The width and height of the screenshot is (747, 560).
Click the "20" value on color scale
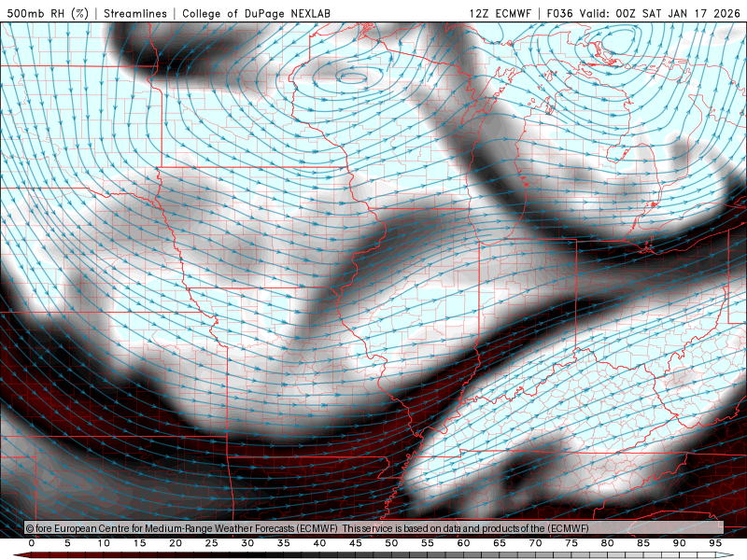[176, 543]
